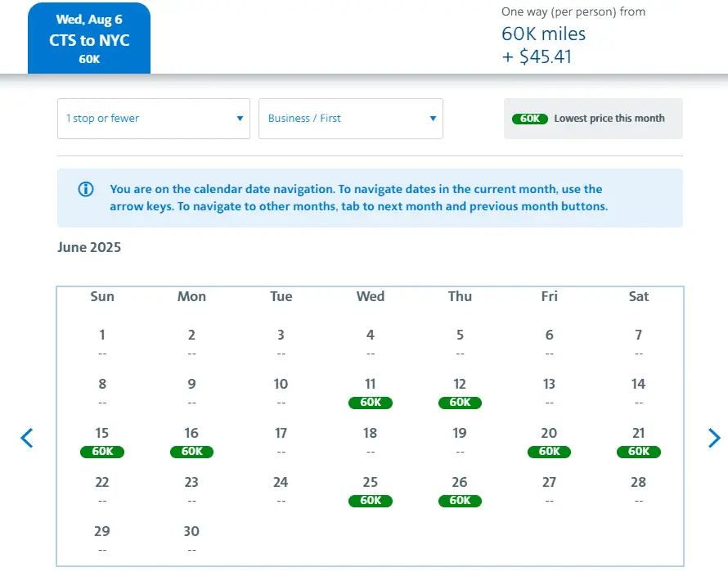
Task: Click June 7 in the Saturday column
Action: coord(638,342)
